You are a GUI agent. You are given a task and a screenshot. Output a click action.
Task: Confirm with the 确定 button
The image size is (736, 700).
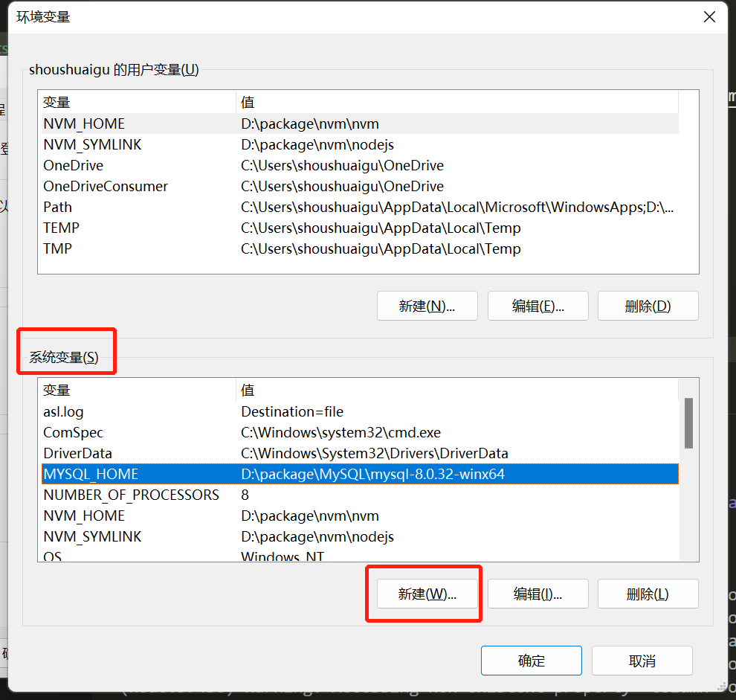pos(531,661)
